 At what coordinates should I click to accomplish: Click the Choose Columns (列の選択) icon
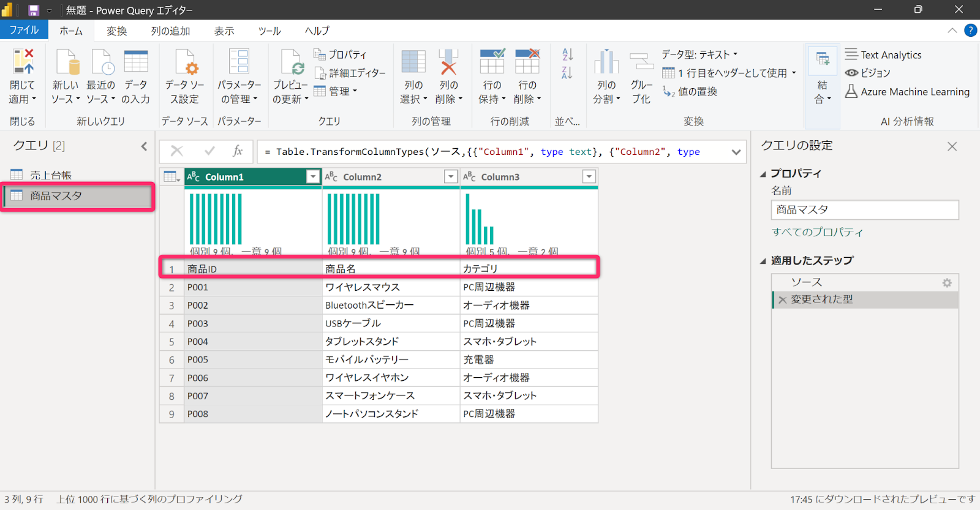(x=413, y=62)
